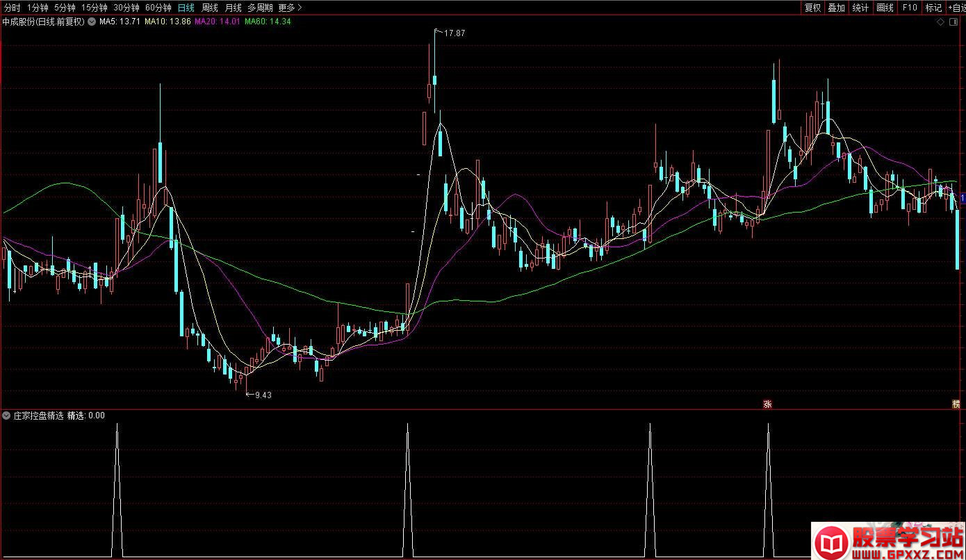Click the magenta MA20 indicator label
This screenshot has height=560, width=966.
[217, 22]
